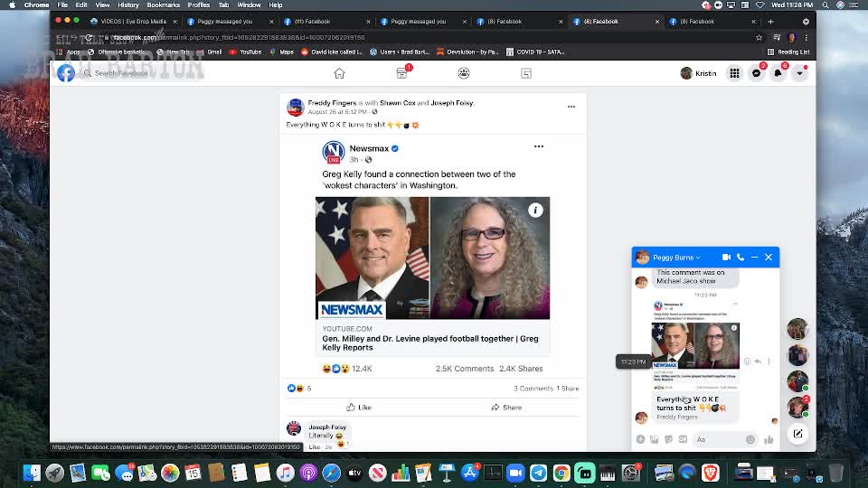Open History menu in menu bar

click(128, 5)
